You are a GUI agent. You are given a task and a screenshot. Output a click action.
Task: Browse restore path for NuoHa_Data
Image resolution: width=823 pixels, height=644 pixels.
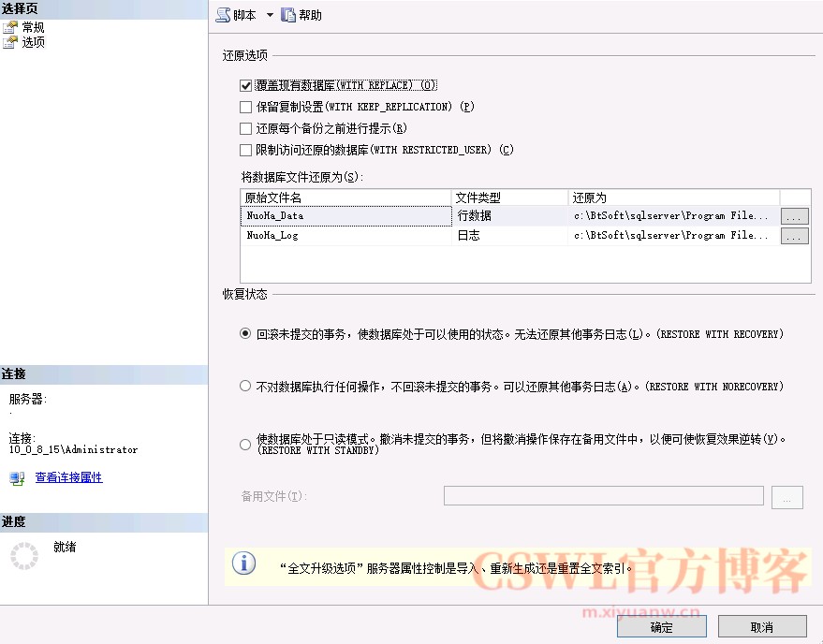point(794,215)
